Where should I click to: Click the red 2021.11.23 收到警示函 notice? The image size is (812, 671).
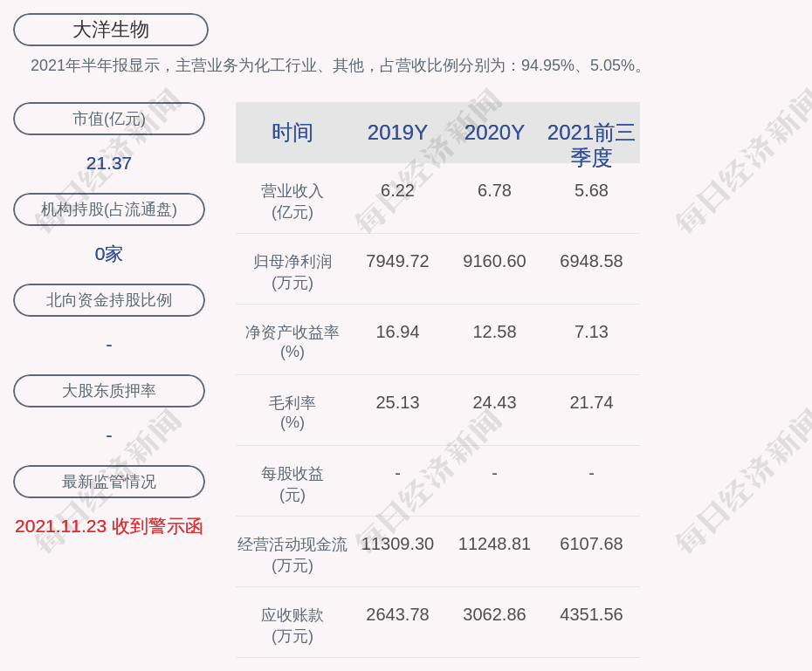click(x=109, y=526)
